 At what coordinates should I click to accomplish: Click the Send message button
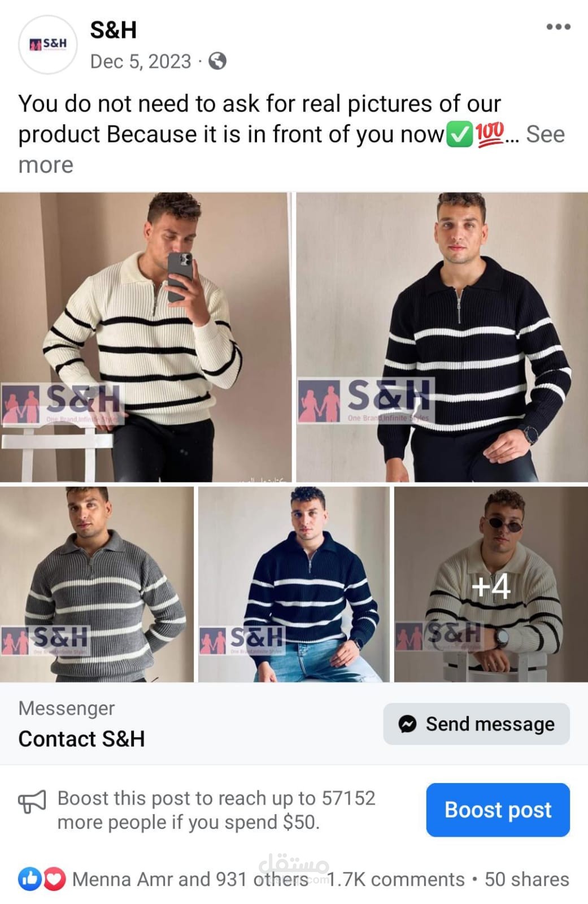point(476,724)
